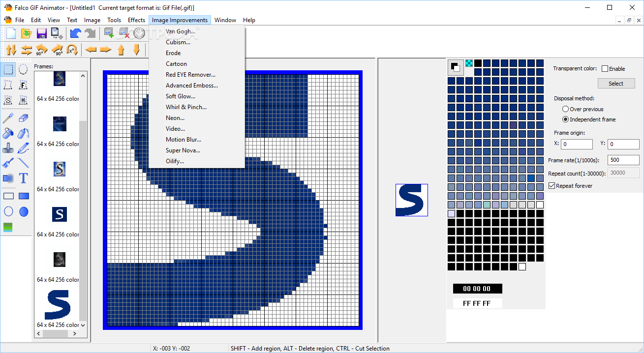Image resolution: width=644 pixels, height=353 pixels.
Task: Click the Help menu
Action: pyautogui.click(x=249, y=20)
